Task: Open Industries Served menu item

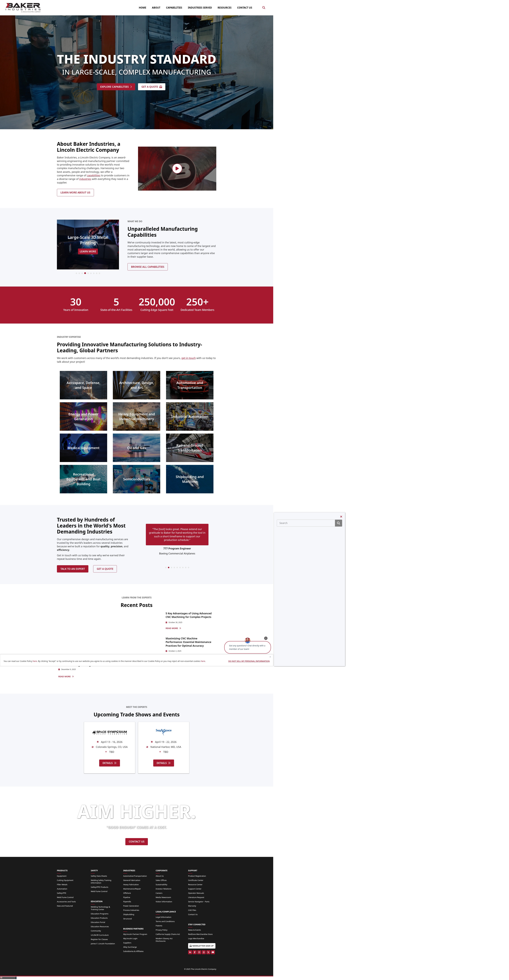Action: pyautogui.click(x=200, y=8)
